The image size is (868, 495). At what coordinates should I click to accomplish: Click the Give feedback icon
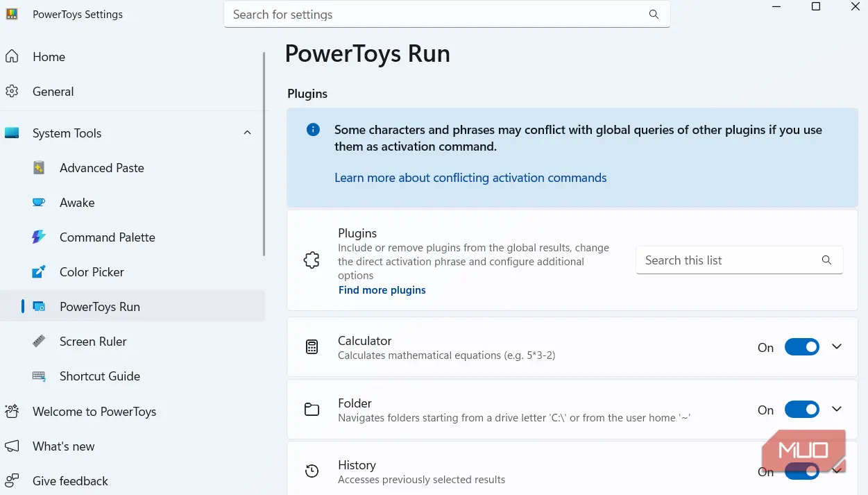[12, 481]
